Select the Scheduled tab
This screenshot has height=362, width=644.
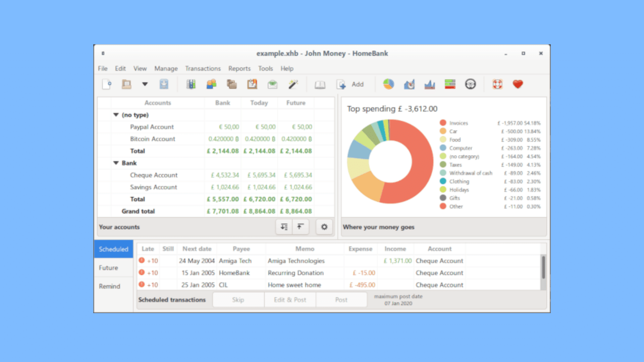114,249
